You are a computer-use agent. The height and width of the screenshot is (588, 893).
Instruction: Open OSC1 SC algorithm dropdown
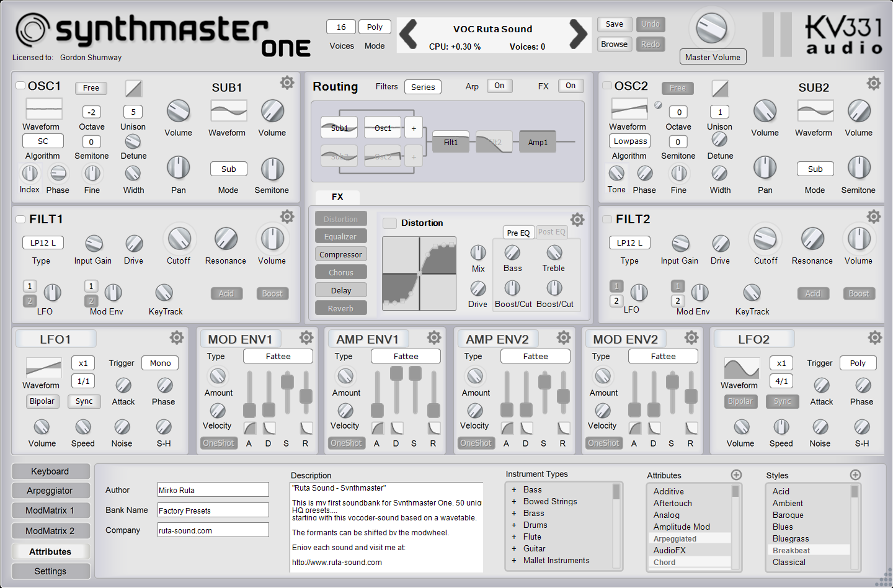[43, 141]
